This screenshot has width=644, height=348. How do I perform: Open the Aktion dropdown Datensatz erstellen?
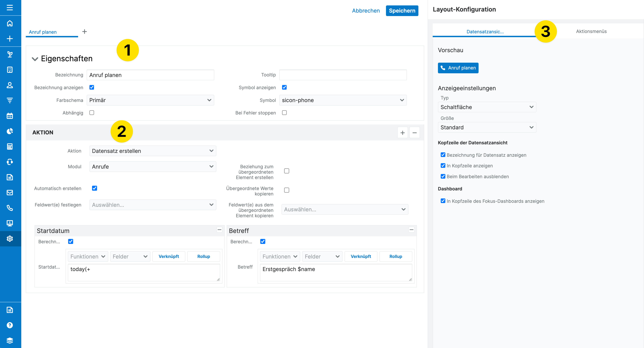pyautogui.click(x=153, y=151)
